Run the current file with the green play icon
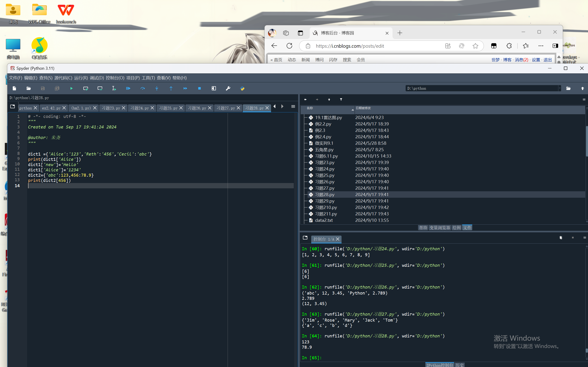 coord(71,88)
